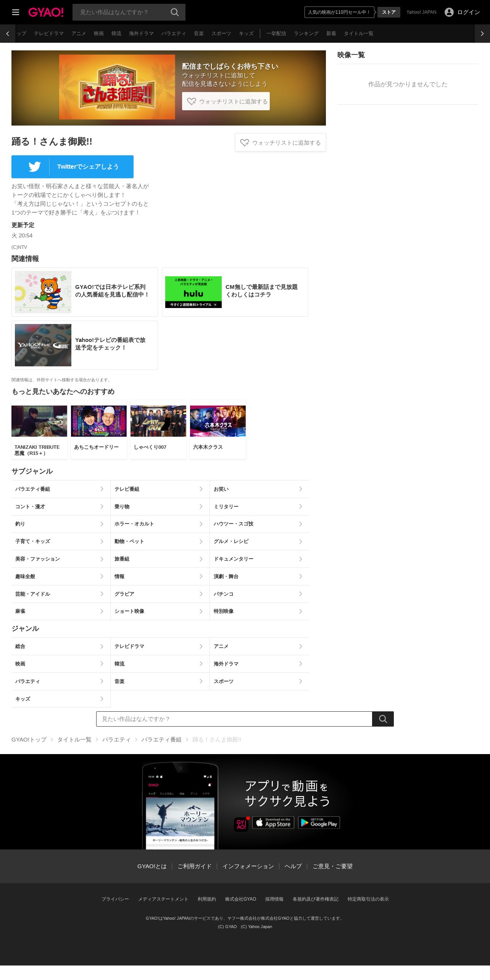Click heart icon beside show title

pyautogui.click(x=245, y=142)
